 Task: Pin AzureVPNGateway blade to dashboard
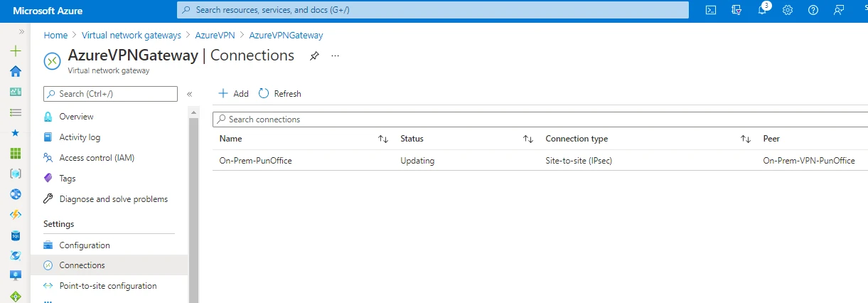[314, 55]
